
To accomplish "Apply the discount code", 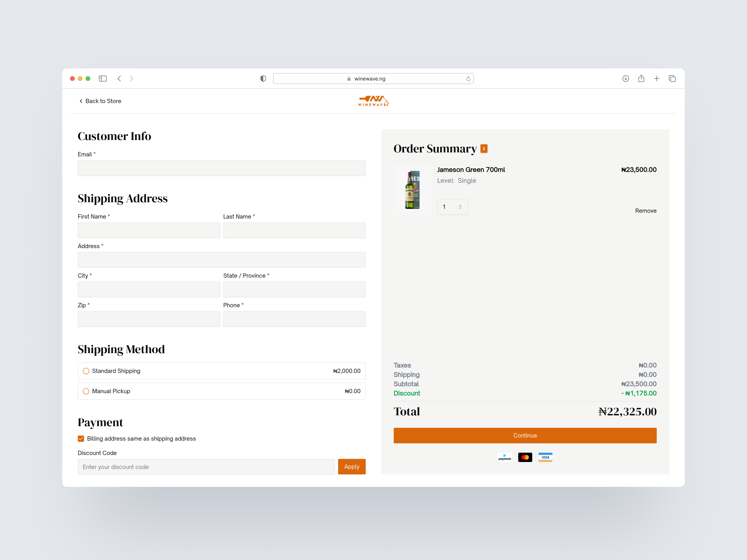I will (352, 467).
